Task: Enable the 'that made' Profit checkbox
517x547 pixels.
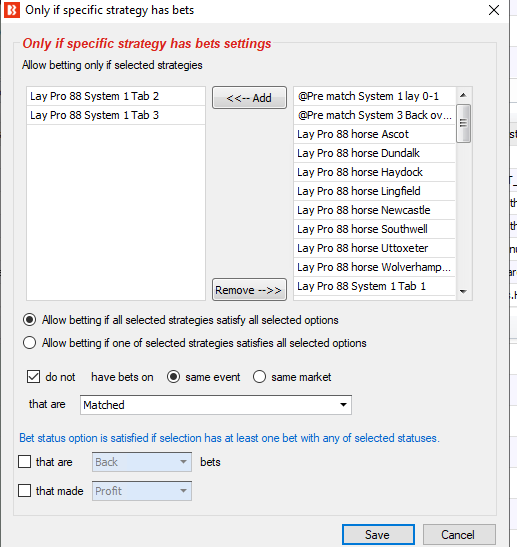Action: [24, 491]
